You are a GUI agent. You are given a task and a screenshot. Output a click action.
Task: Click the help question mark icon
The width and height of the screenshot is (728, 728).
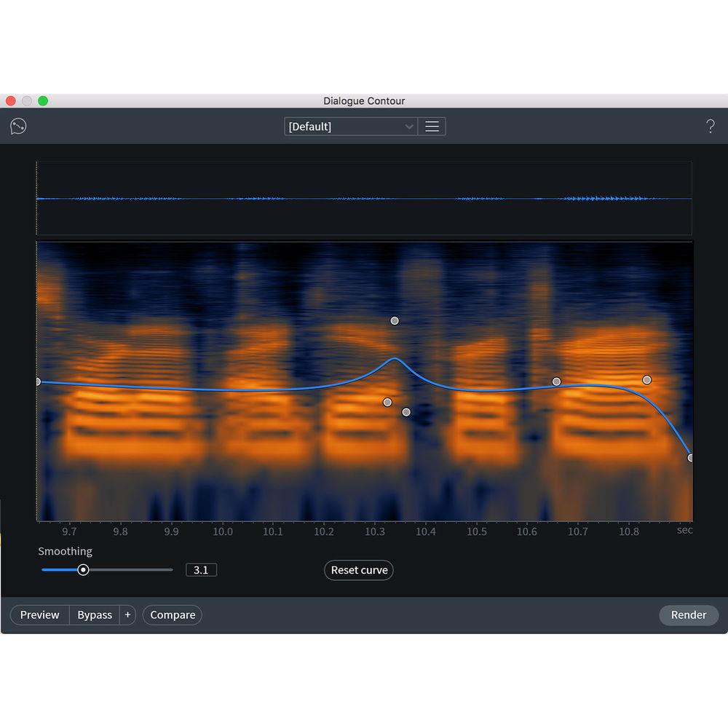[x=711, y=125]
